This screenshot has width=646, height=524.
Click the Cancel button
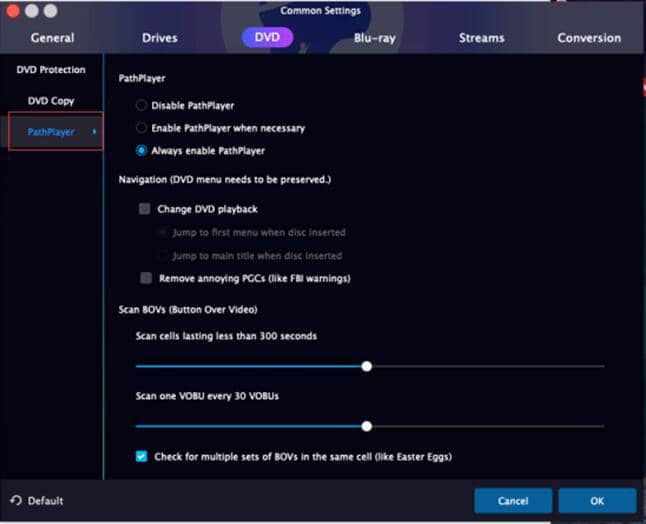point(513,501)
